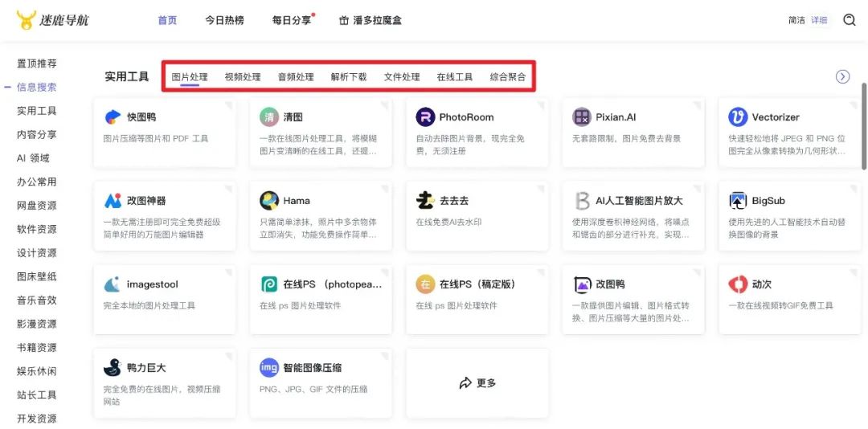The height and width of the screenshot is (429, 868).
Task: Open the search magnifier icon
Action: click(850, 20)
